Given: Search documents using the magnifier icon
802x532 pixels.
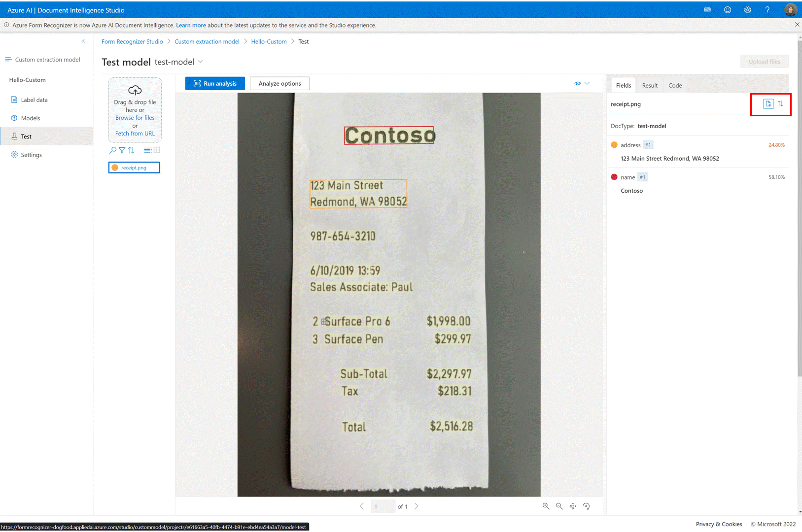Looking at the screenshot, I should pyautogui.click(x=112, y=150).
